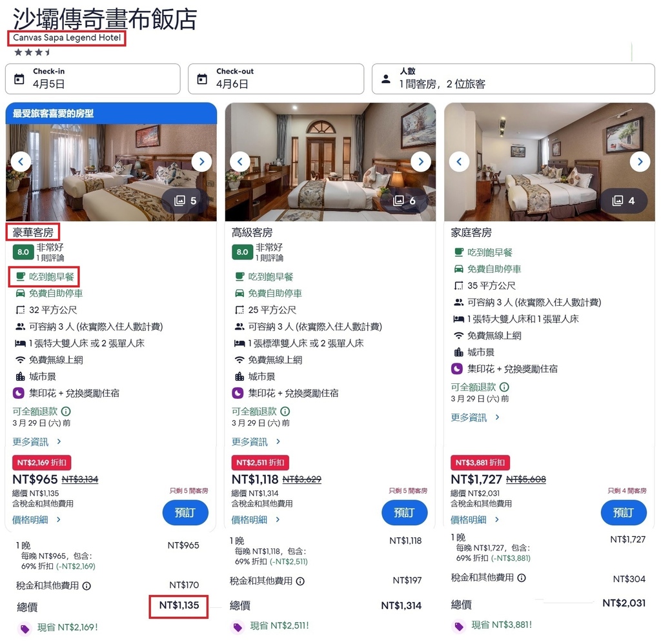Show previous photo of 高級客房
Image resolution: width=661 pixels, height=644 pixels.
tap(240, 161)
